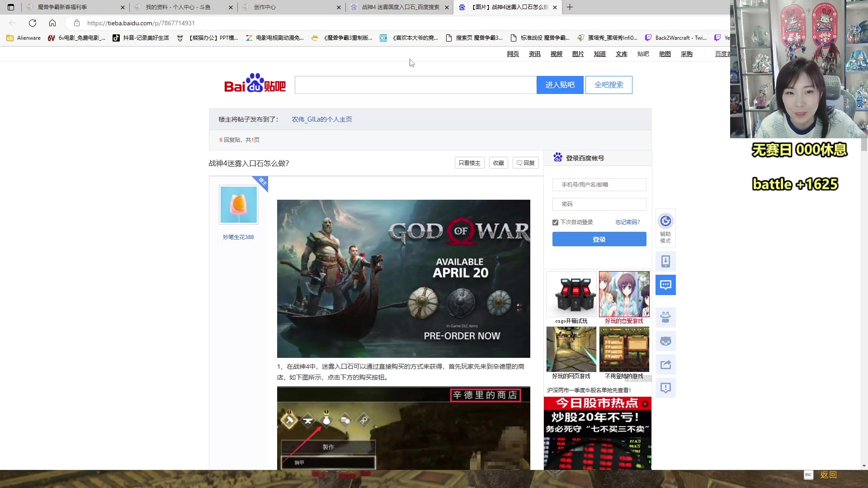Open a new tab with plus icon
868x488 pixels.
[x=570, y=7]
